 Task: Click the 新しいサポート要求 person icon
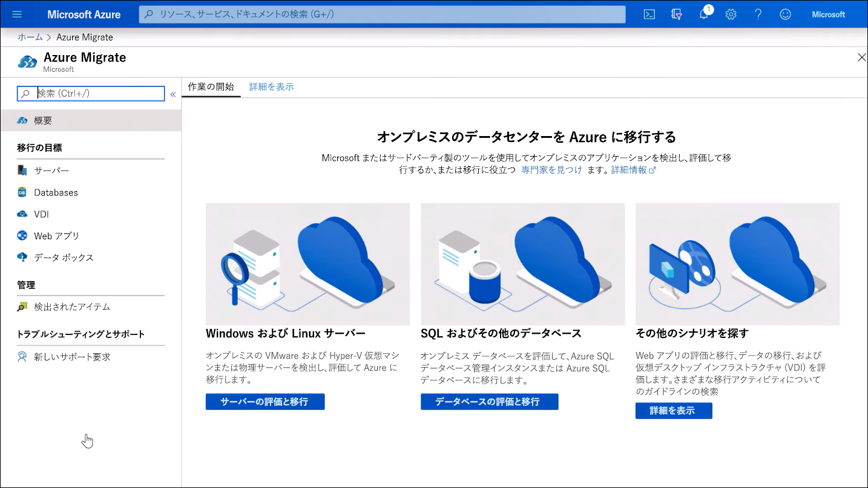(22, 357)
